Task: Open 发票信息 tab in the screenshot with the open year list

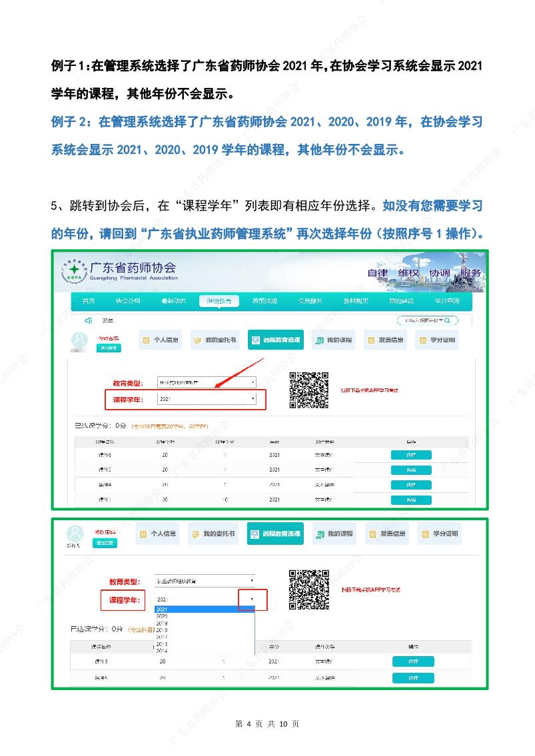Action: 386,534
